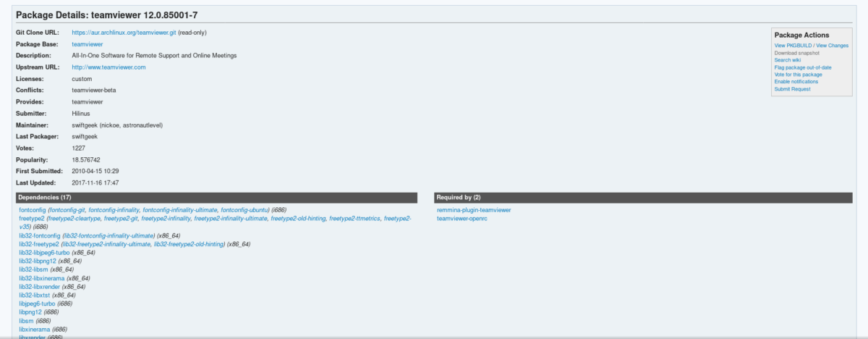The width and height of the screenshot is (868, 339).
Task: Open the plain fontconfig dependency link
Action: coord(32,210)
